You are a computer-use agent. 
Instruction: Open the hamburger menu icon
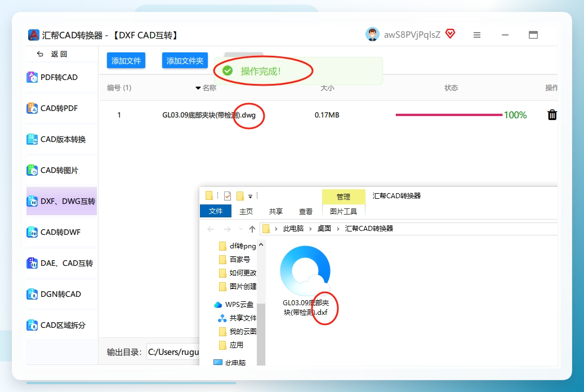(x=477, y=35)
